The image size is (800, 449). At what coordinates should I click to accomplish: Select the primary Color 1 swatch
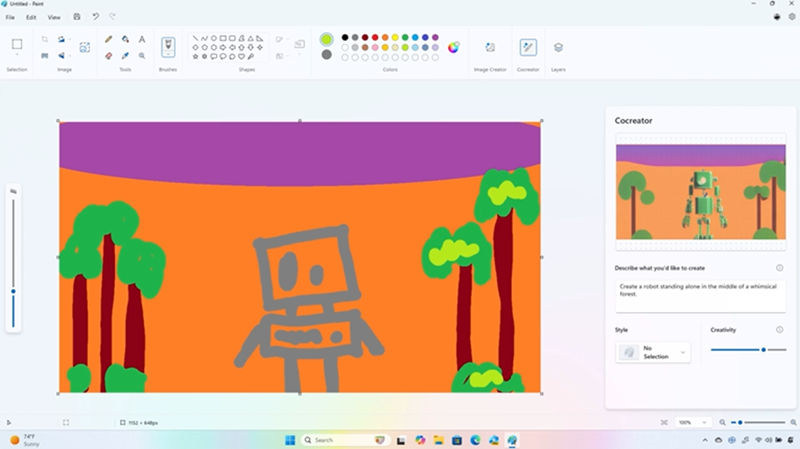click(x=326, y=39)
